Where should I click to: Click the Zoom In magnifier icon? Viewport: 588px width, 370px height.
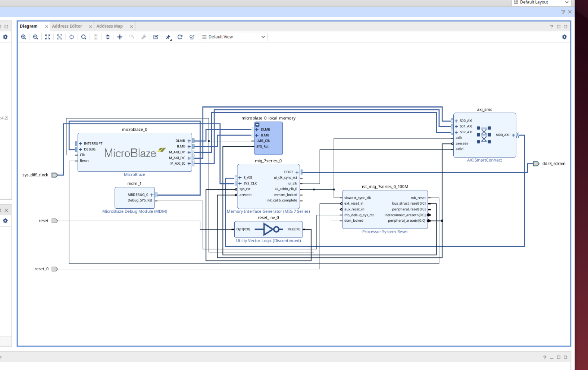tap(24, 37)
